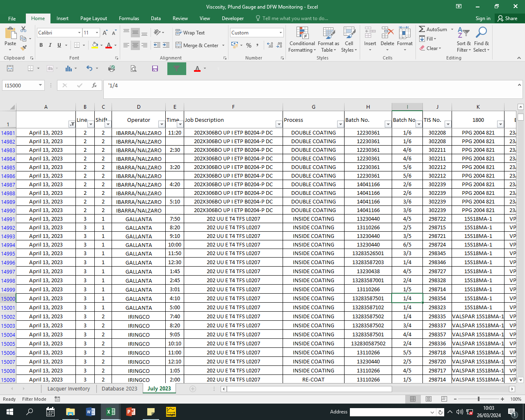Switch to the Developer ribbon tab

pos(233,18)
